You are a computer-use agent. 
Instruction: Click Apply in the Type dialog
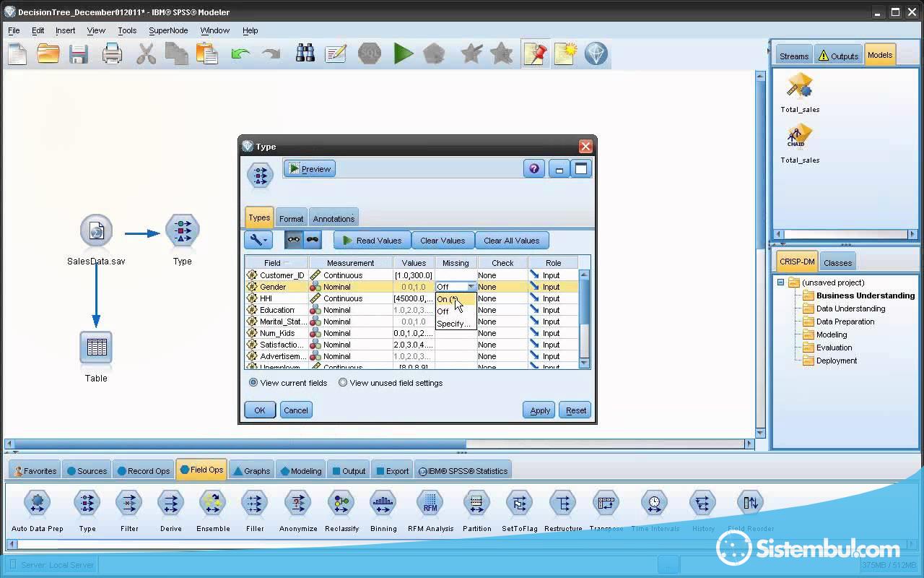point(540,410)
